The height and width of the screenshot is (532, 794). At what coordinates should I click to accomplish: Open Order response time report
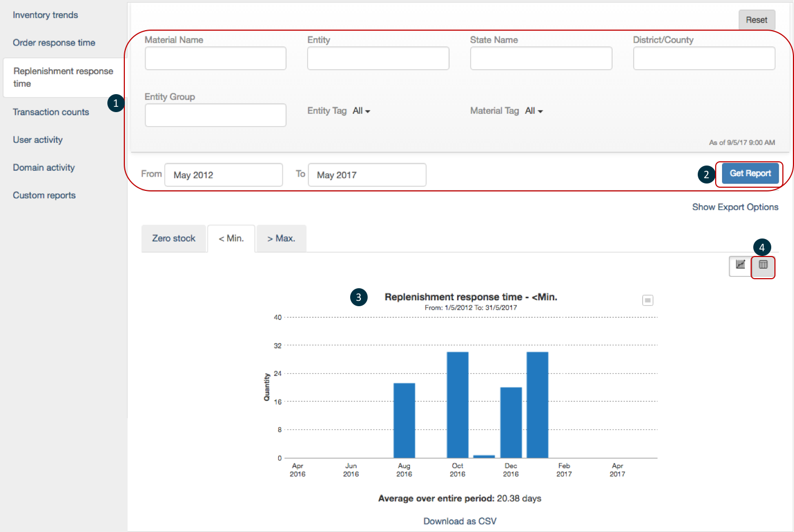54,43
